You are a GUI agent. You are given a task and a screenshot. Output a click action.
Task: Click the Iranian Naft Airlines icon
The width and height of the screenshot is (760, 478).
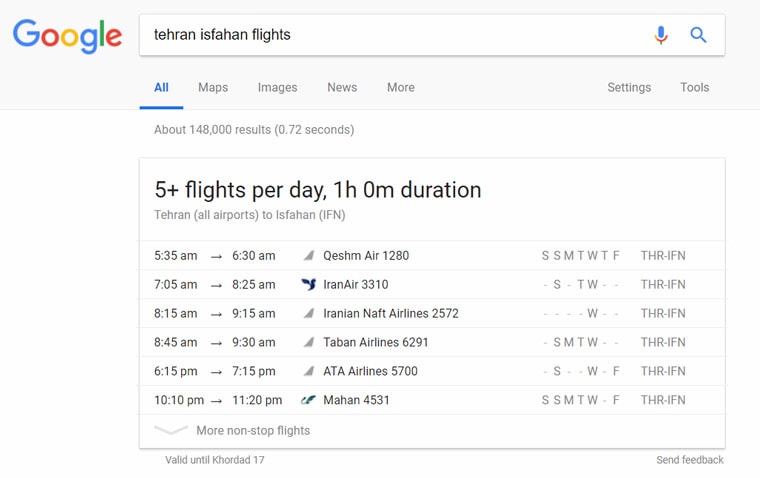pos(309,313)
